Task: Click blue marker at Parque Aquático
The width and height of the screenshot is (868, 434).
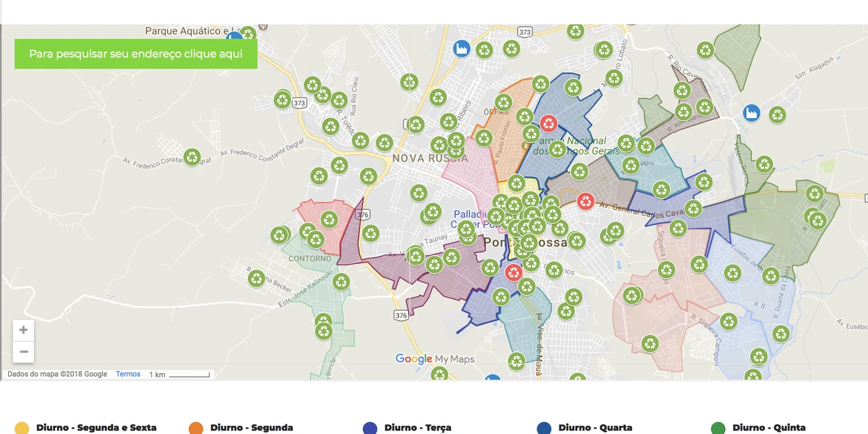Action: click(234, 37)
